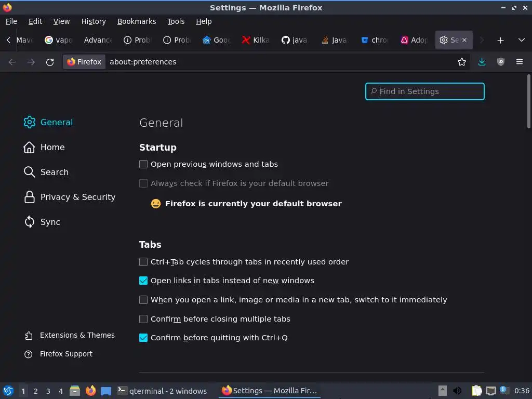This screenshot has width=532, height=399.
Task: Switch to the Advance tab
Action: point(98,40)
